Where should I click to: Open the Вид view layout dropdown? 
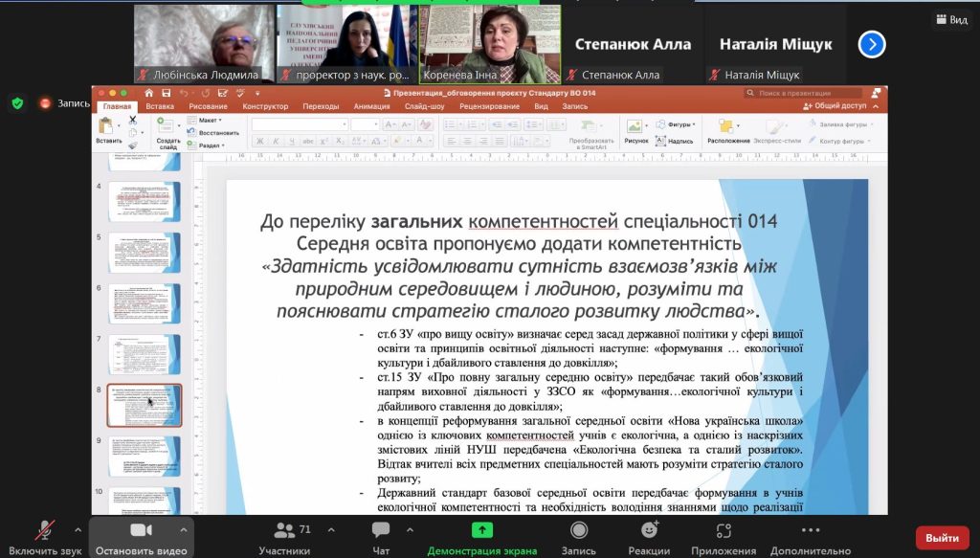950,20
